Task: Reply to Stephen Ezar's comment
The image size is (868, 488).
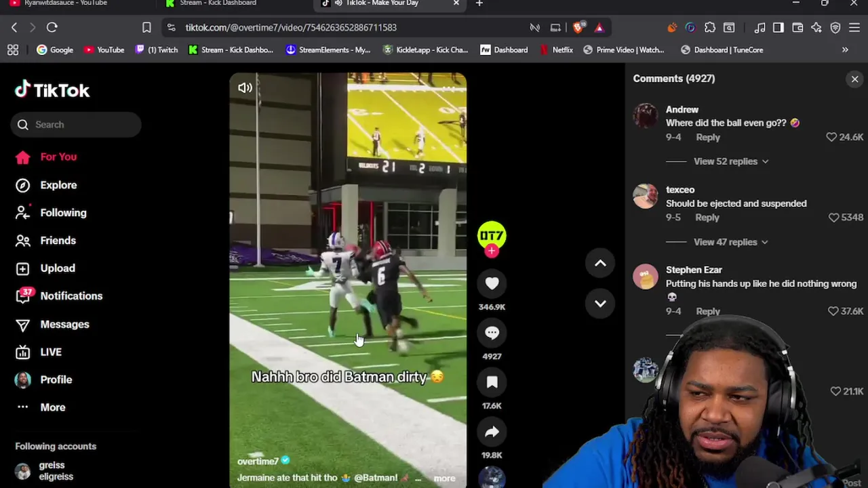Action: [707, 311]
